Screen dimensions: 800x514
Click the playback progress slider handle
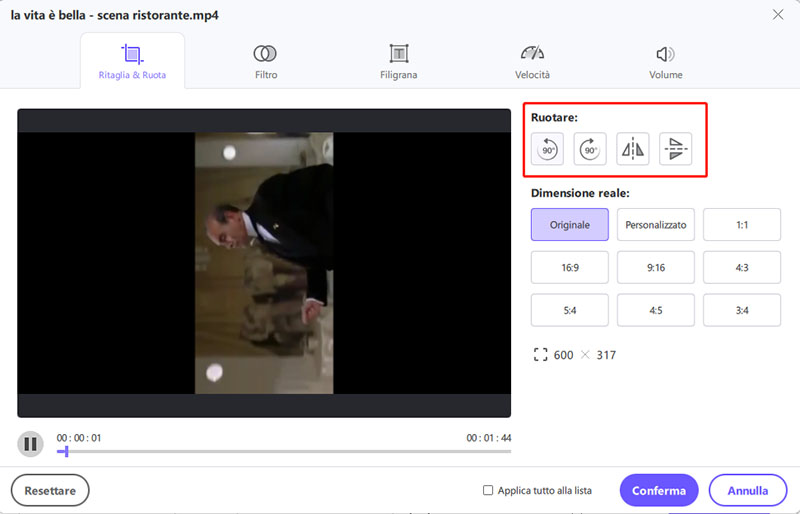[x=65, y=451]
